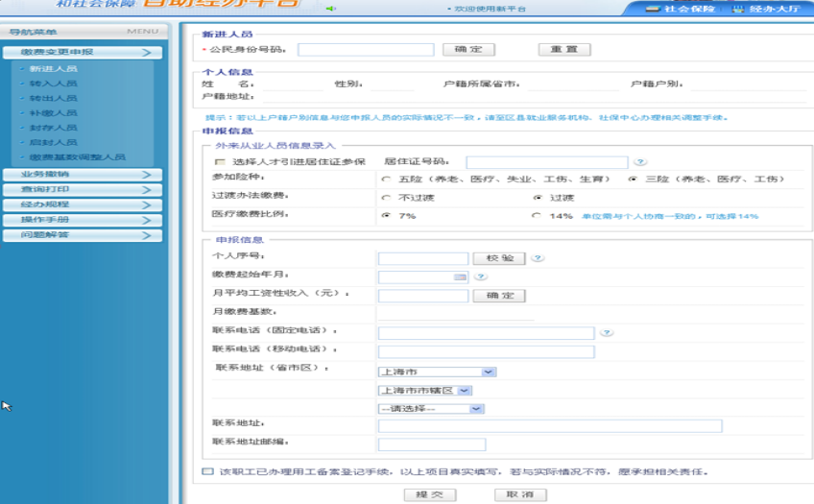Image resolution: width=814 pixels, height=504 pixels.
Task: Open 转出人员 menu item
Action: click(54, 98)
